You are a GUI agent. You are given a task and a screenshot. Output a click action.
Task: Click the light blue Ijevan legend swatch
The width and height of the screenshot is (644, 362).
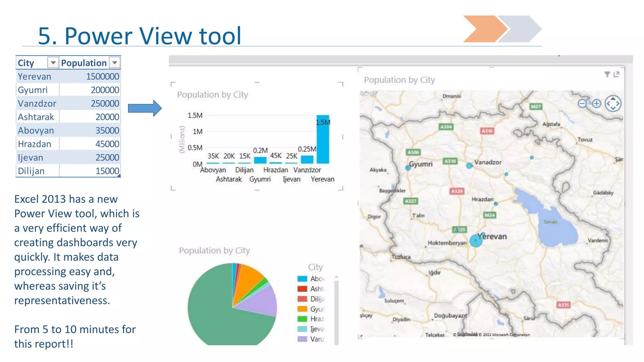pyautogui.click(x=302, y=329)
